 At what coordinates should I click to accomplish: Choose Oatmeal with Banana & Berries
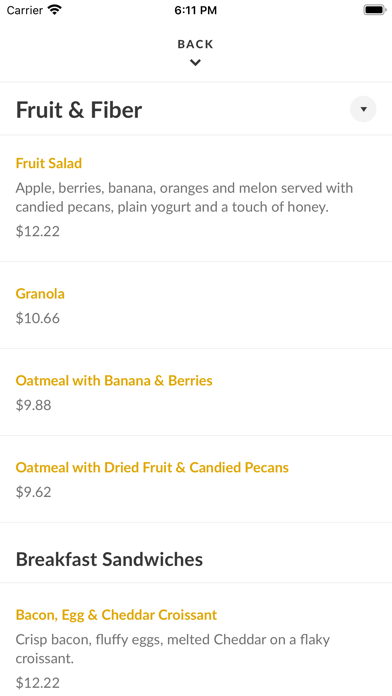(114, 380)
